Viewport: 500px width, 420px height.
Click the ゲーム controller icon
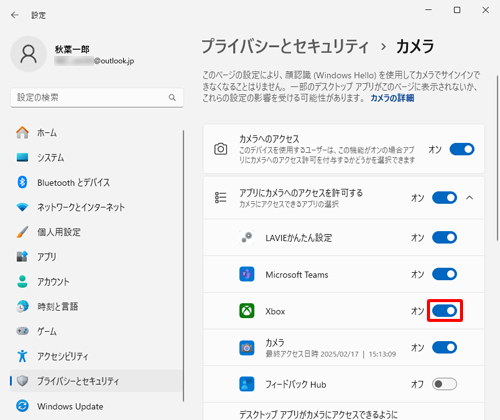point(22,331)
